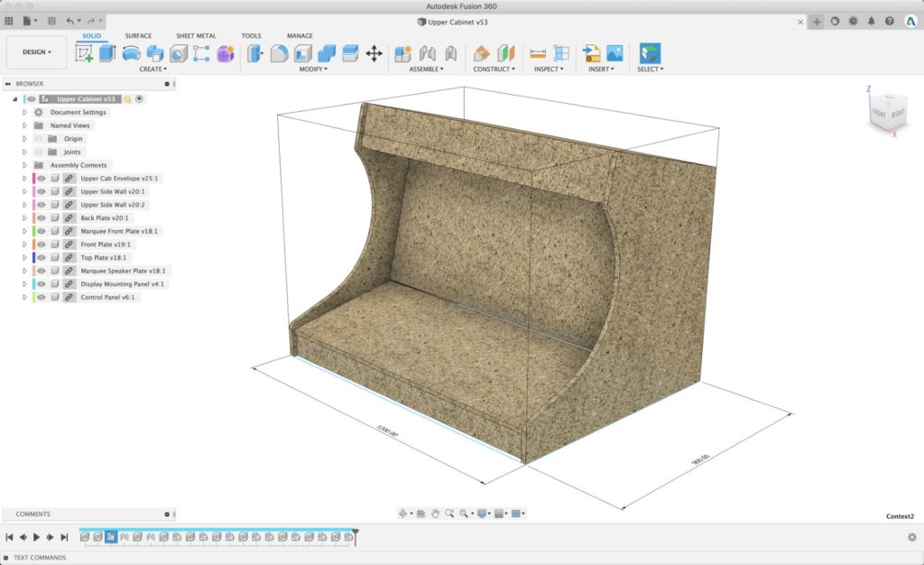Open the COMMENTS panel
924x565 pixels.
tap(32, 514)
